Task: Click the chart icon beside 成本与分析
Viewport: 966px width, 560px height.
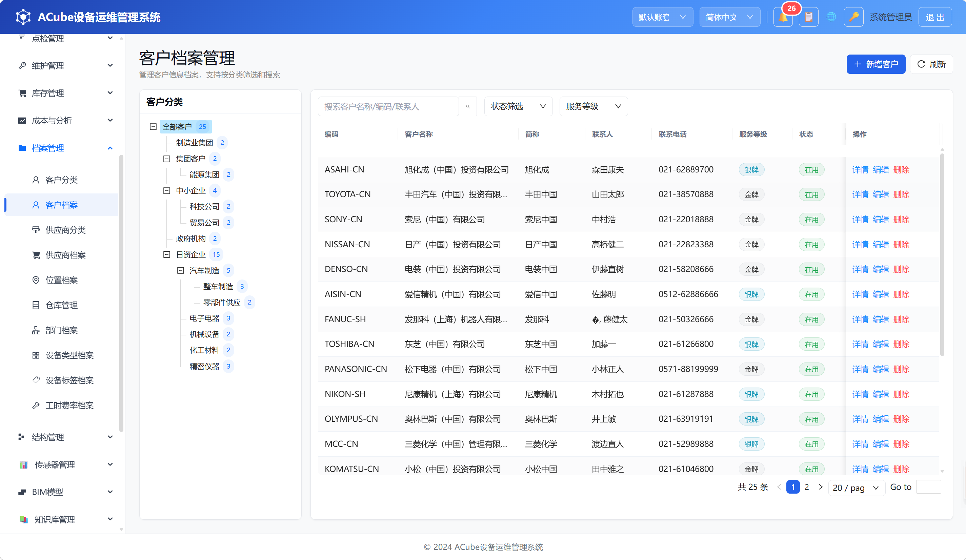Action: 22,121
